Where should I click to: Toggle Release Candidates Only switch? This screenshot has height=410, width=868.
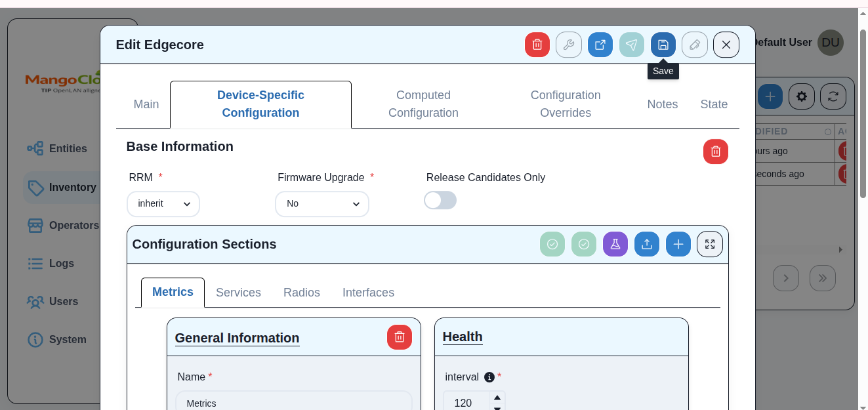tap(440, 201)
